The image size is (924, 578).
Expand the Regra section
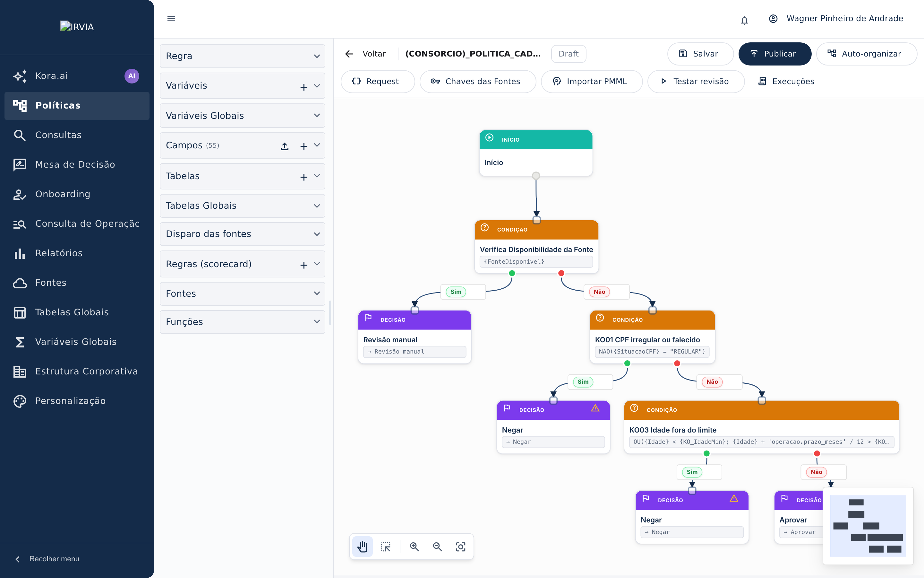[243, 56]
